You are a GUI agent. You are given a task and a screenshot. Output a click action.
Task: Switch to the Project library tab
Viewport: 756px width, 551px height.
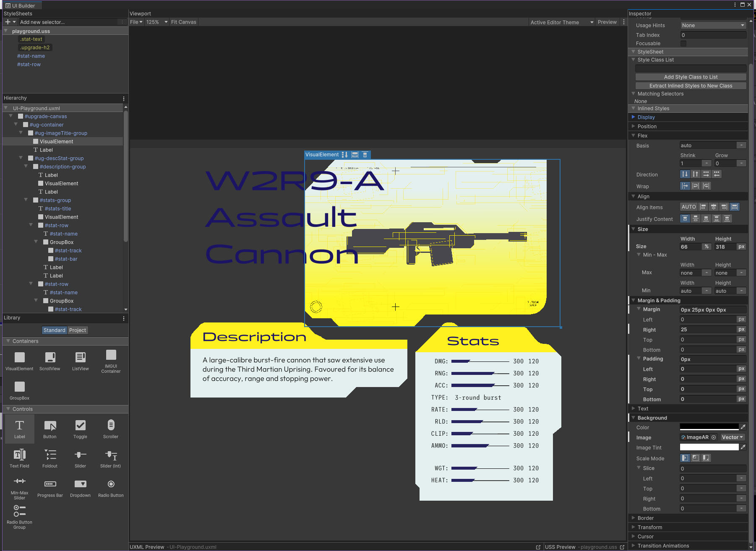[78, 330]
